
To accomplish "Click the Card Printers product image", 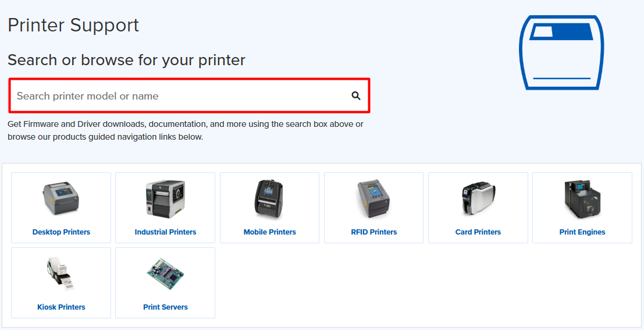I will click(478, 199).
